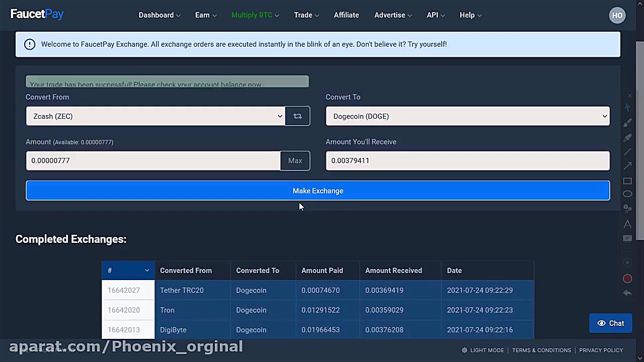
Task: Click the FaucetPay logo
Action: point(37,14)
